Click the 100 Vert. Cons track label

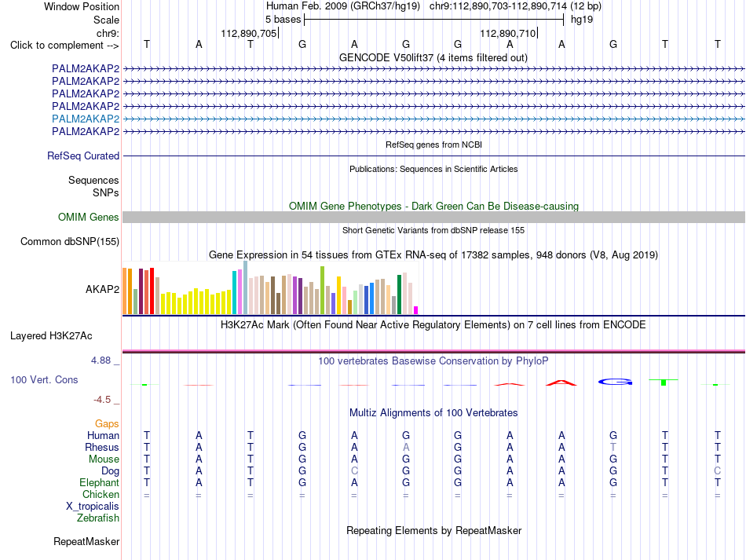pyautogui.click(x=44, y=379)
